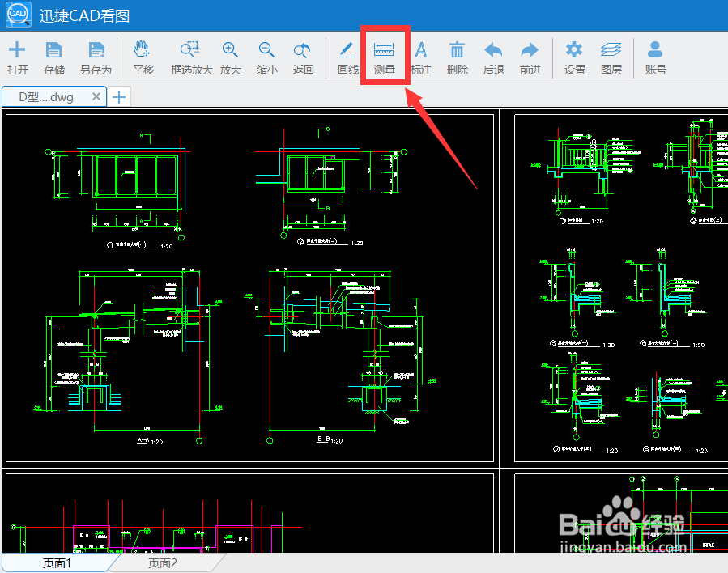Screen dimensions: 728x573
Task: Open the 账号 account menu
Action: (x=656, y=58)
